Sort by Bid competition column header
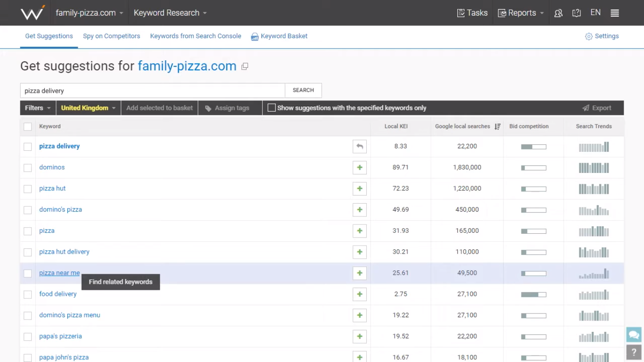Viewport: 644px width, 362px height. (529, 126)
